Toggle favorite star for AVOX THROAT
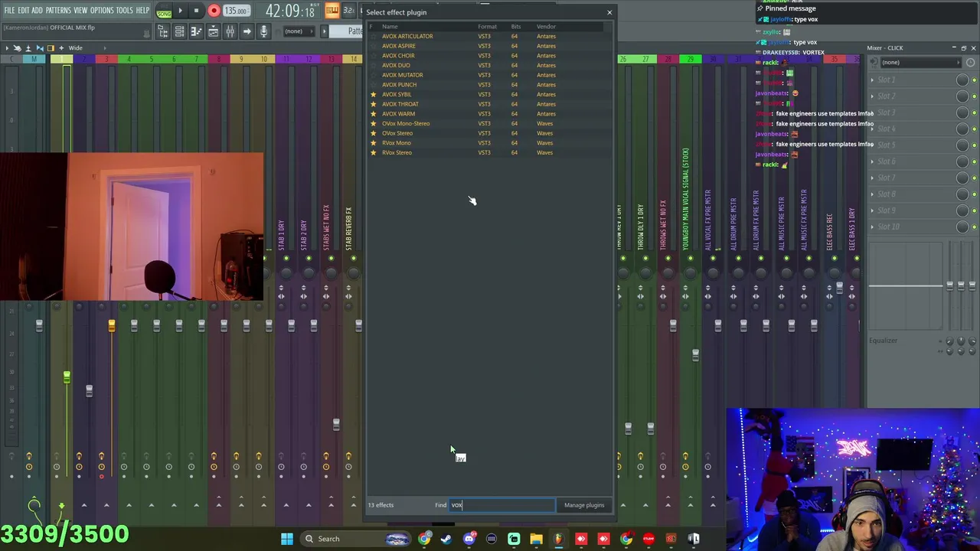 374,104
